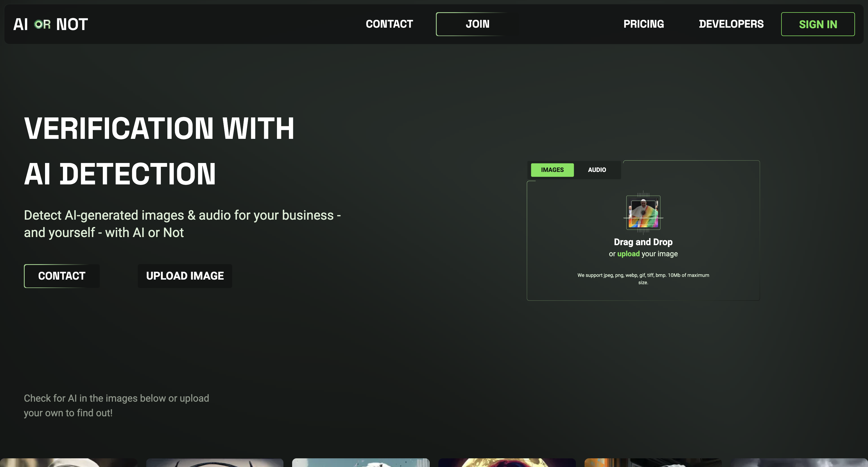Go to the Pricing page
Viewport: 868px width, 467px height.
click(x=644, y=24)
